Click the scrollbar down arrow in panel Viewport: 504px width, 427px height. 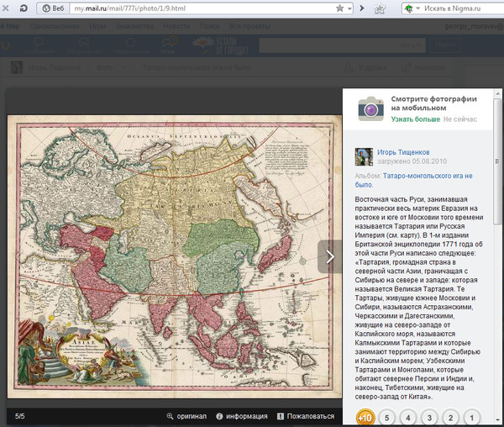[497, 420]
